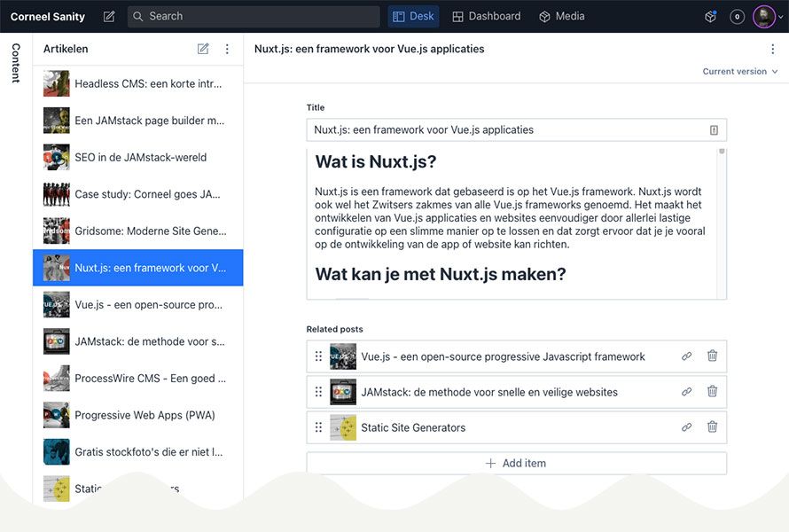Select Progressive Web Apps (PWA) article
789x532 pixels.
point(138,414)
